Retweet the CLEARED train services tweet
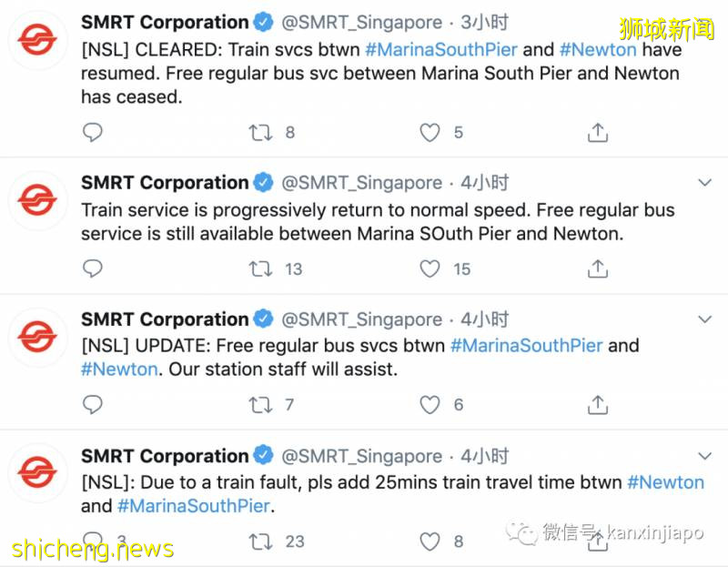The image size is (728, 567). pos(260,133)
